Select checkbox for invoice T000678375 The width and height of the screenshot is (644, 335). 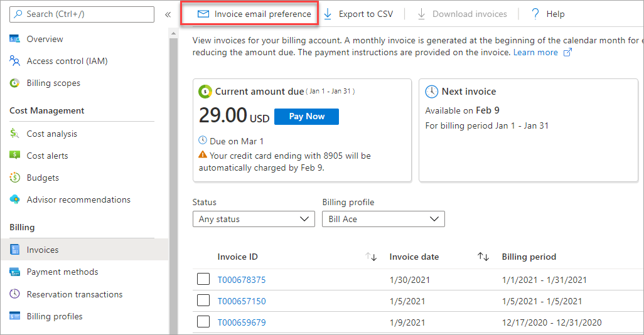click(203, 279)
